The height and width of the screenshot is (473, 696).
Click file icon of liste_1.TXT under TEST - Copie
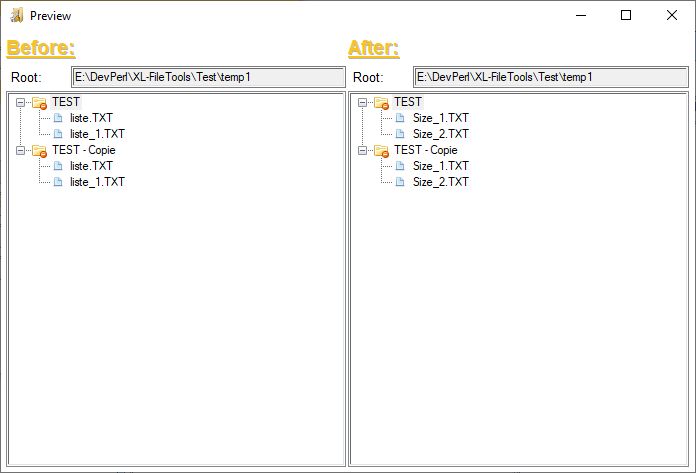pos(58,182)
